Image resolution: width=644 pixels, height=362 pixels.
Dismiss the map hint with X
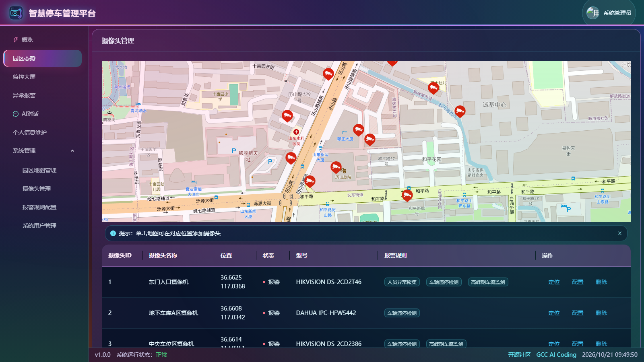tap(620, 233)
